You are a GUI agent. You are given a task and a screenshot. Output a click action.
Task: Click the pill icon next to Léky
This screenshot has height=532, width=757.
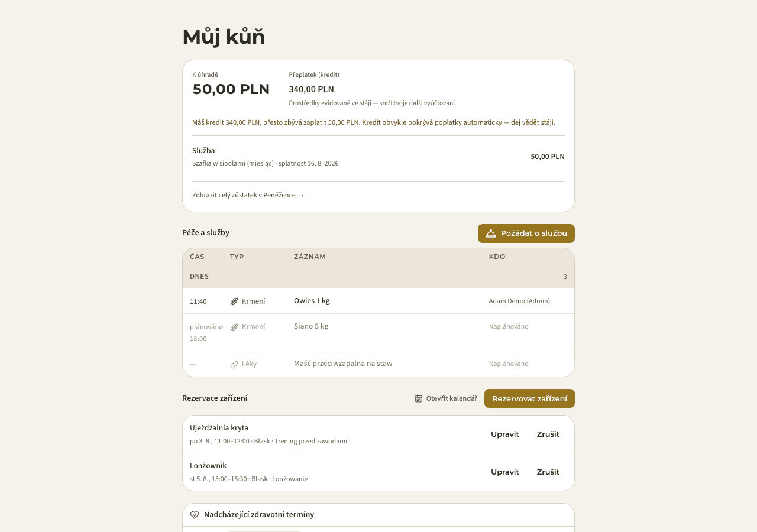tap(234, 365)
